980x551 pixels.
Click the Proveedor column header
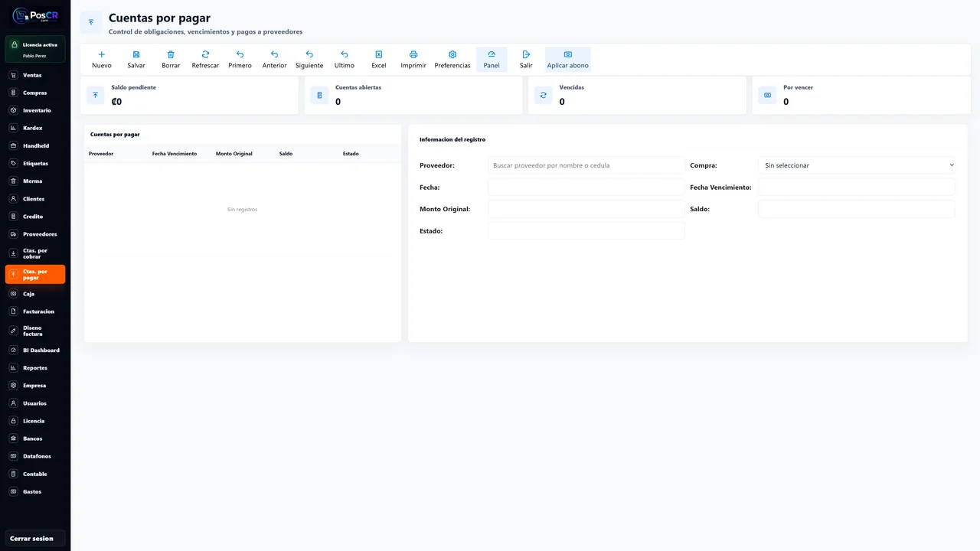coord(101,154)
